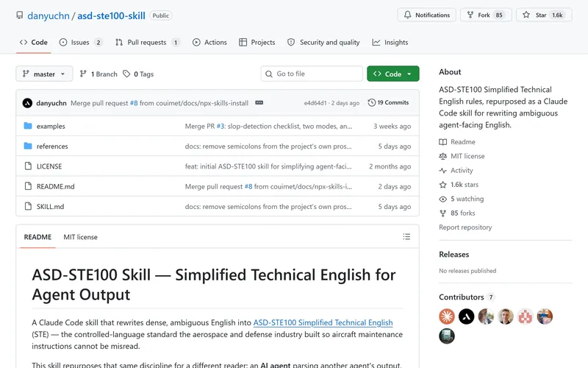Open the Activity link in About

point(456,171)
